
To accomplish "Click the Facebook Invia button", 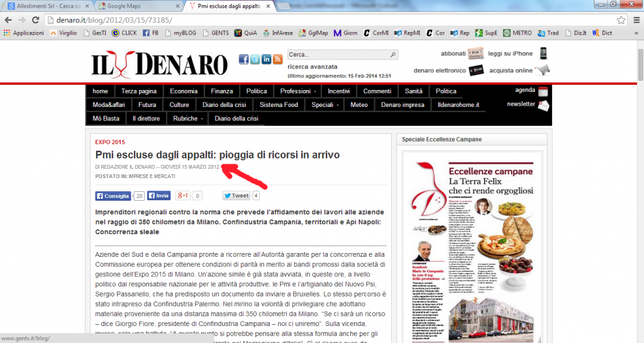I will [158, 196].
